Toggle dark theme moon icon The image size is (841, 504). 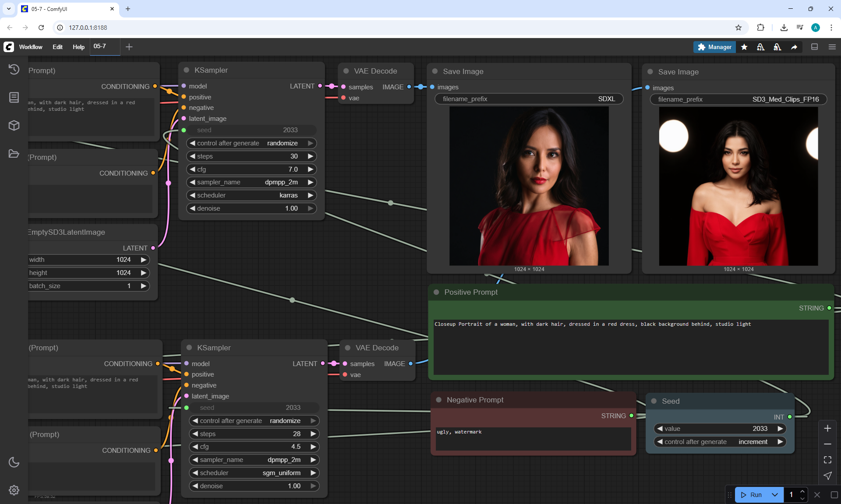coord(14,462)
